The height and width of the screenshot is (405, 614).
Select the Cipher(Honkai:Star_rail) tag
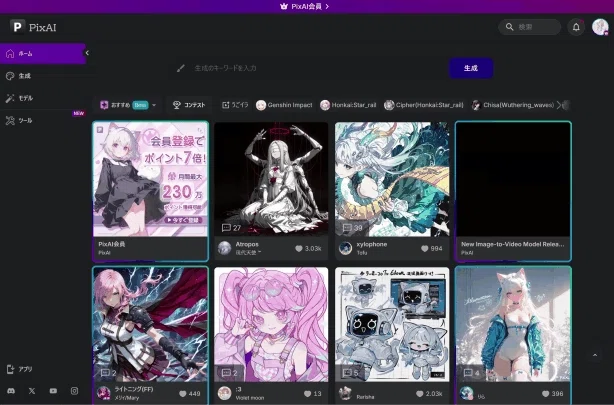point(424,105)
